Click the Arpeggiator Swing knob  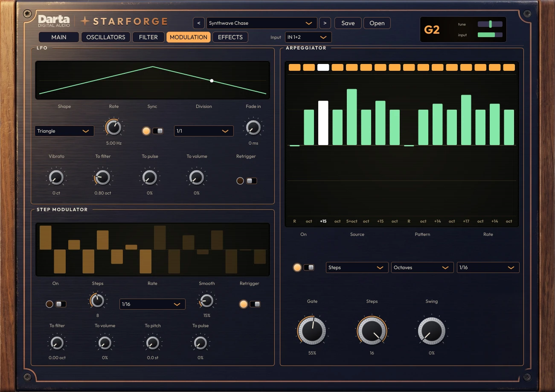click(x=431, y=331)
